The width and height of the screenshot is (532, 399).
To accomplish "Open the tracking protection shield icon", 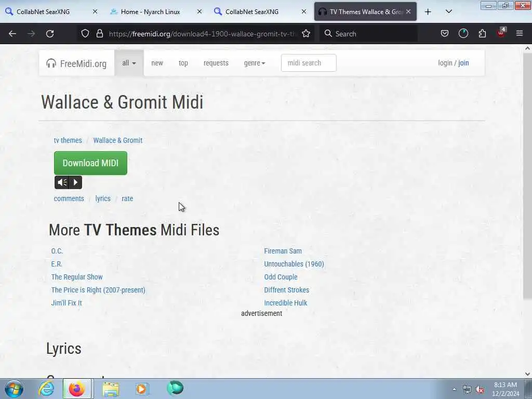I will [85, 33].
